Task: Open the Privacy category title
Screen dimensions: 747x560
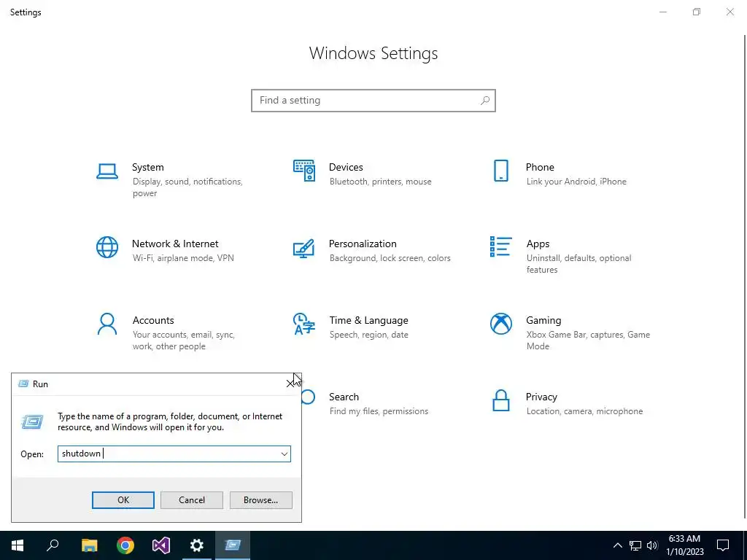Action: click(541, 397)
